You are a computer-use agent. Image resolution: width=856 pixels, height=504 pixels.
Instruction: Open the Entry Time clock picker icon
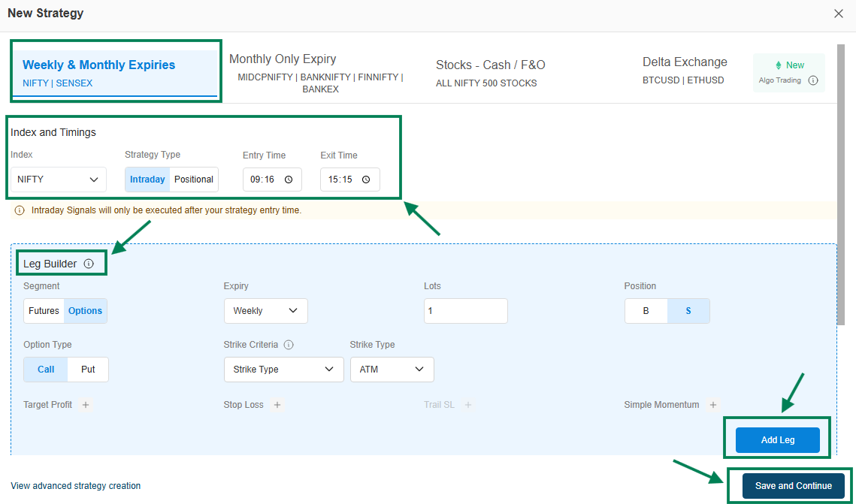pos(289,180)
